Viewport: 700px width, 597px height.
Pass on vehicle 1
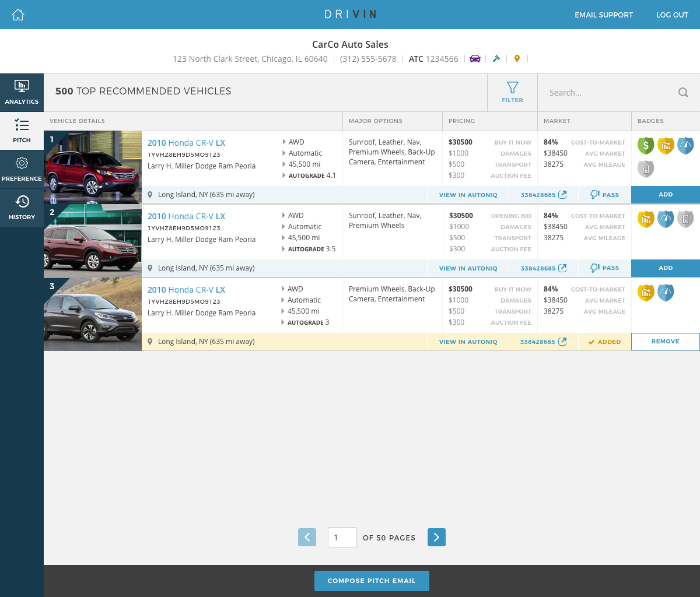[604, 195]
